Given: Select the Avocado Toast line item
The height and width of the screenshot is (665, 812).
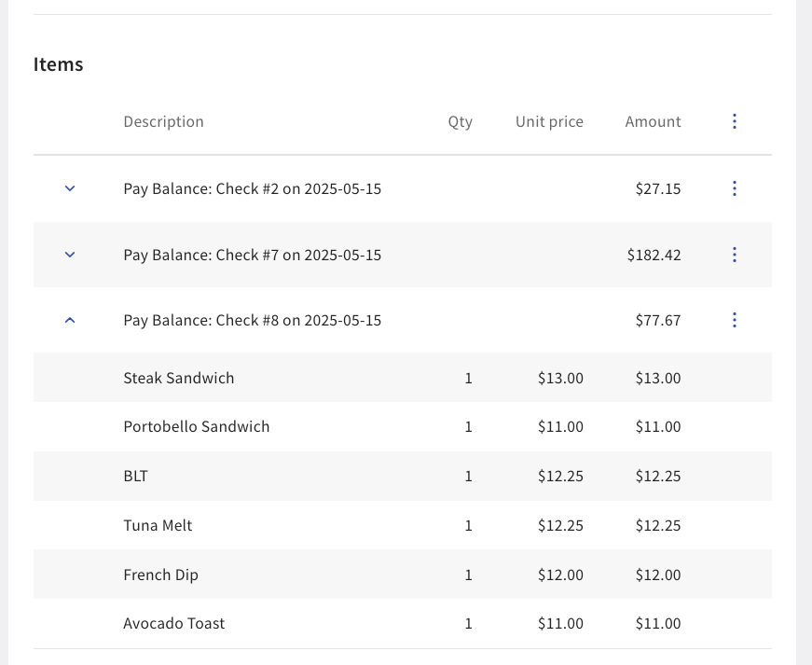Looking at the screenshot, I should (173, 623).
